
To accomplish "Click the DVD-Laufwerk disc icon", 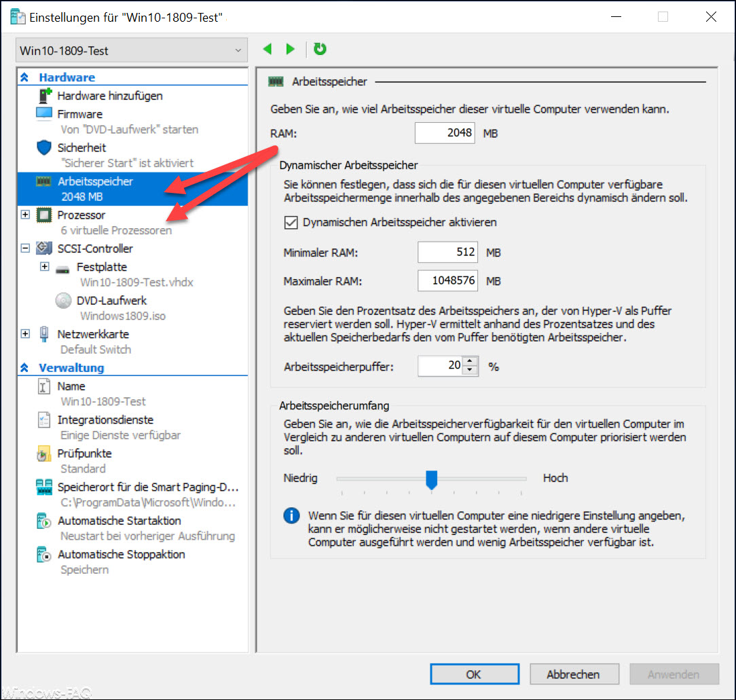I will pos(63,301).
